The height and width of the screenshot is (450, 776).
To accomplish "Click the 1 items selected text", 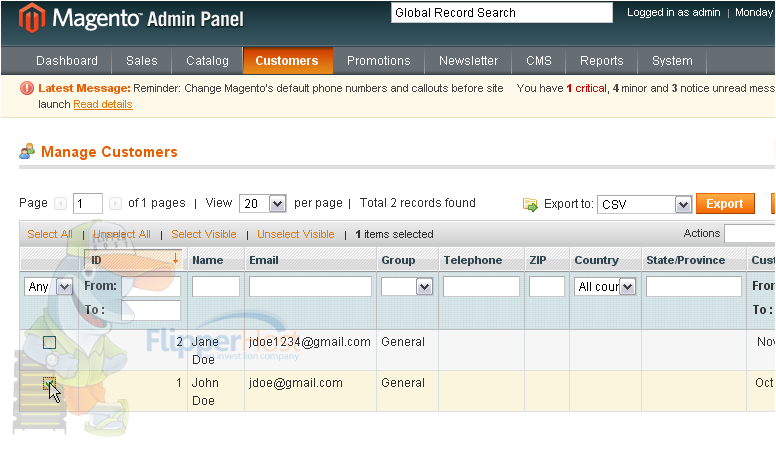I will point(394,234).
